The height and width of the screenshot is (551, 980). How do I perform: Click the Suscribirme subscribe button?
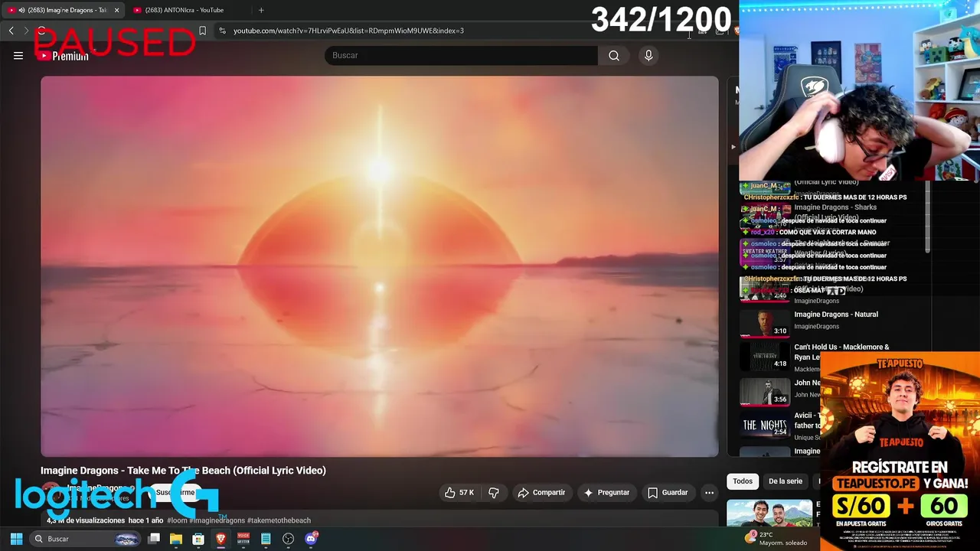tap(175, 492)
